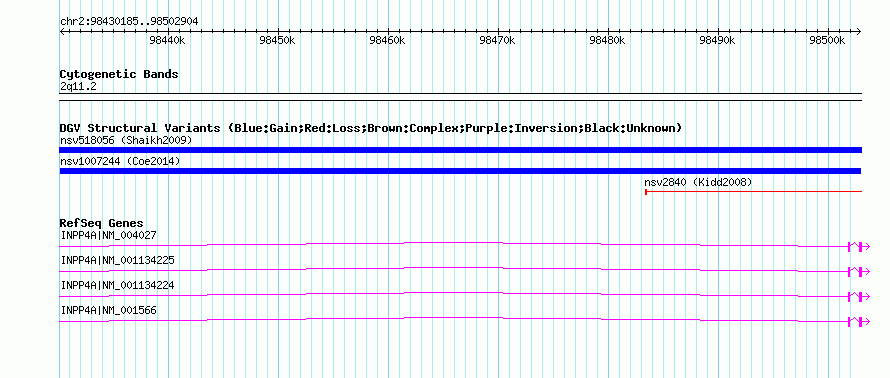This screenshot has width=890, height=378.
Task: Click the nsv2840 (Kidd2008) red loss line
Action: [x=753, y=192]
